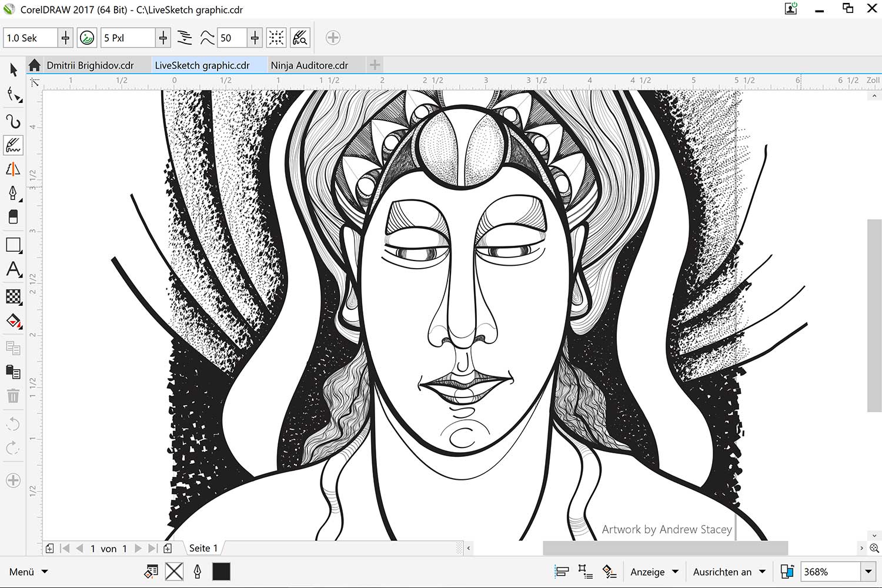Choose the Eraser tool
This screenshot has height=588, width=882.
point(14,217)
